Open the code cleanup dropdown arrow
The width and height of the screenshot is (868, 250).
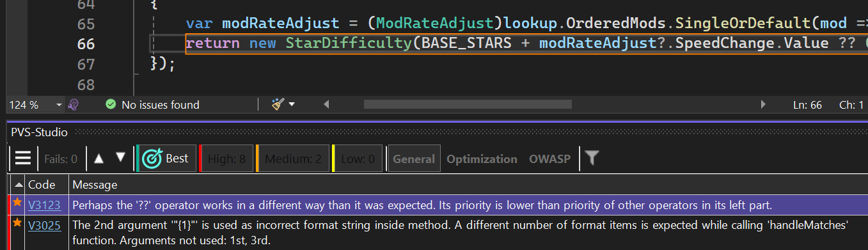coord(292,105)
